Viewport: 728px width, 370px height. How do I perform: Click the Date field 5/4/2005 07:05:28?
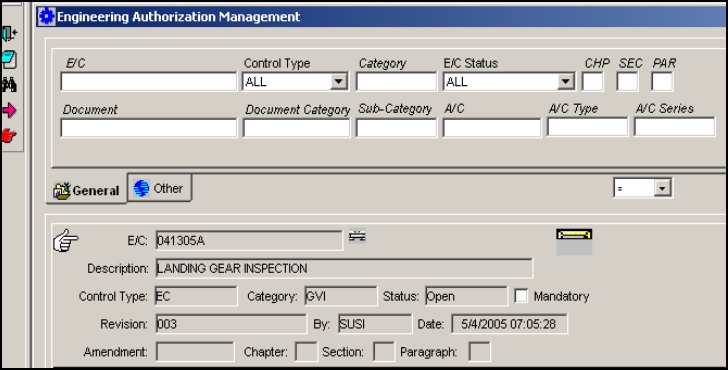pyautogui.click(x=509, y=324)
